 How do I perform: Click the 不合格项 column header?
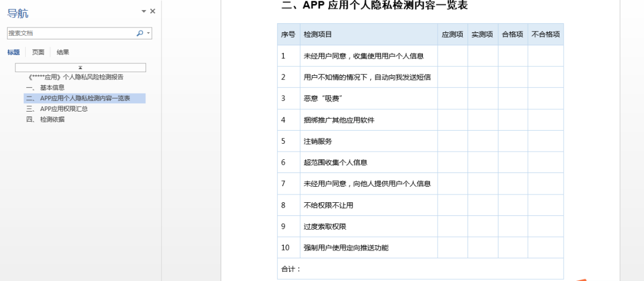(545, 35)
